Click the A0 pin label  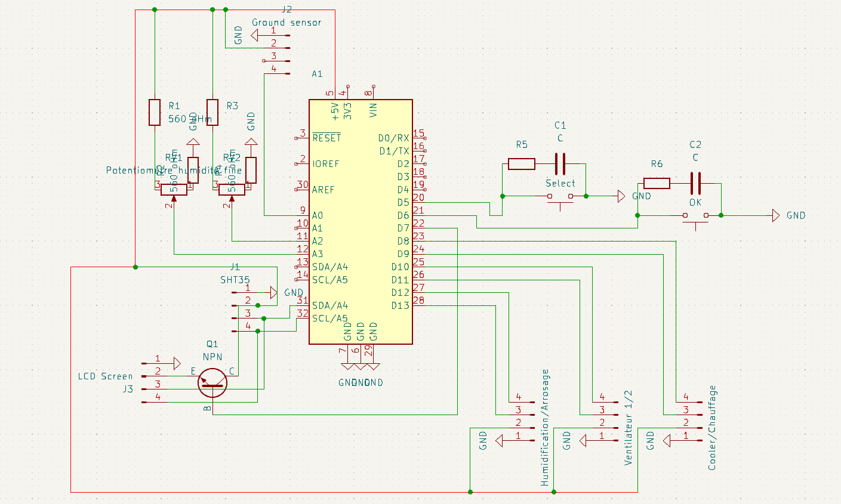(318, 215)
